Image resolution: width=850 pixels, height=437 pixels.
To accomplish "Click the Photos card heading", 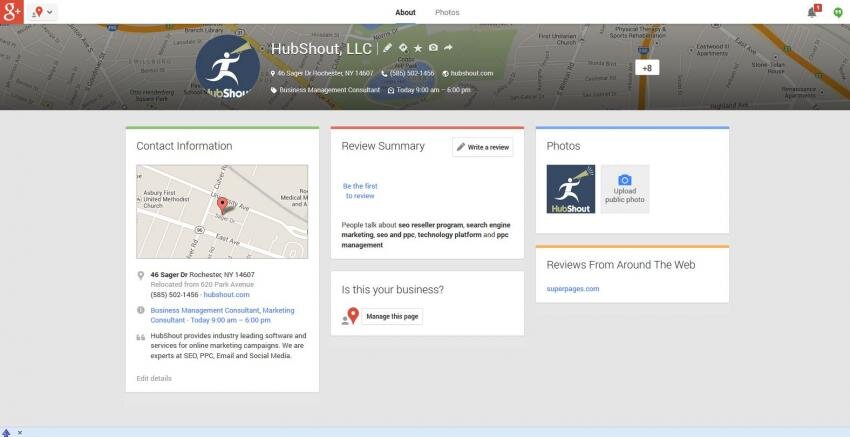I will pyautogui.click(x=563, y=146).
